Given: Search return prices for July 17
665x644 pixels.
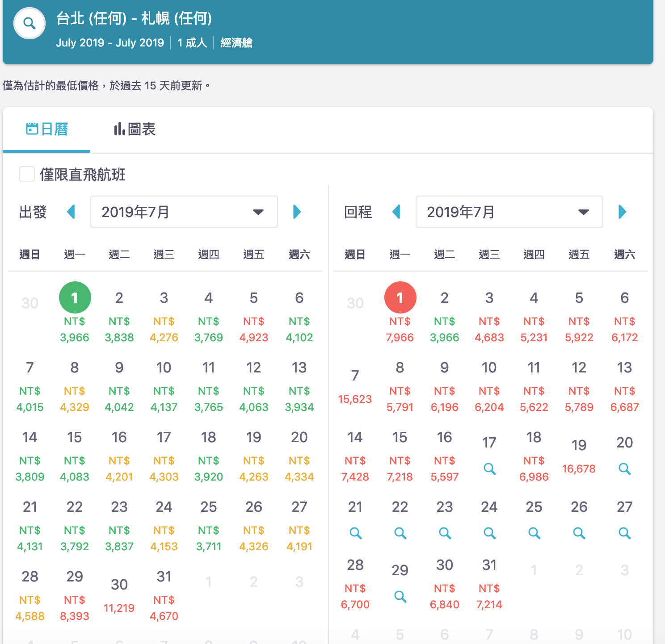Looking at the screenshot, I should point(489,469).
